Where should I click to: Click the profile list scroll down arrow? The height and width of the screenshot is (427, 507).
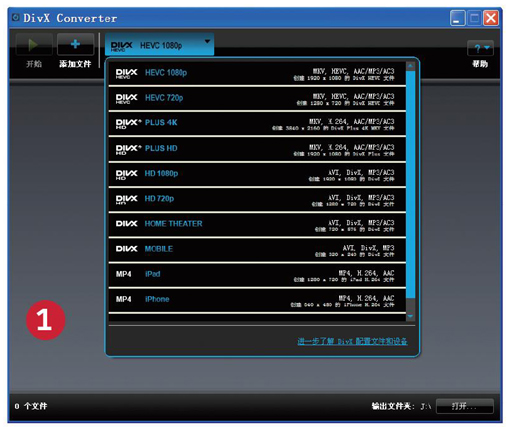pos(410,316)
